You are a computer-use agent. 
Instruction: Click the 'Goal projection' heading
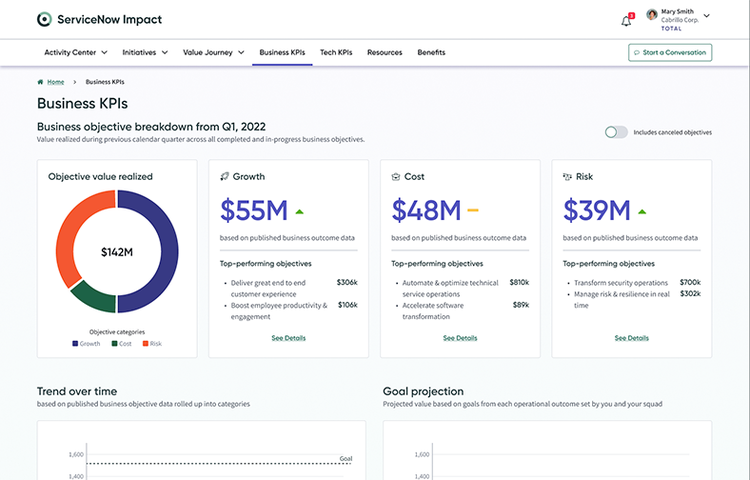tap(423, 391)
